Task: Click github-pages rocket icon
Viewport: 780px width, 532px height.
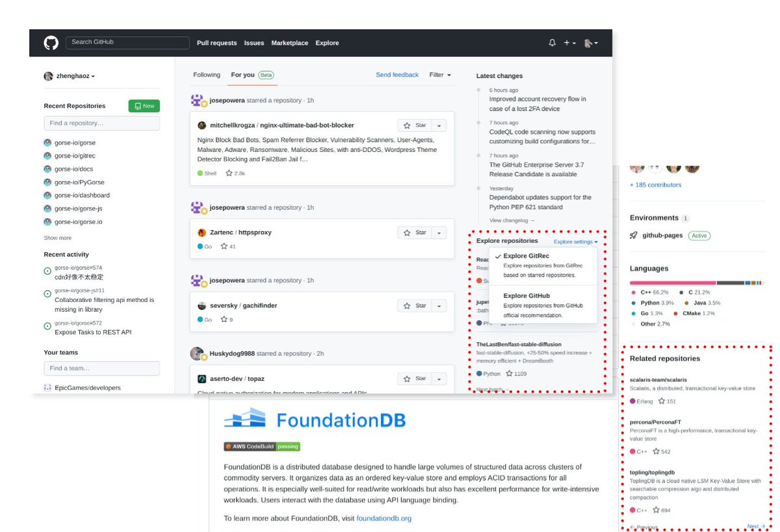Action: 634,235
